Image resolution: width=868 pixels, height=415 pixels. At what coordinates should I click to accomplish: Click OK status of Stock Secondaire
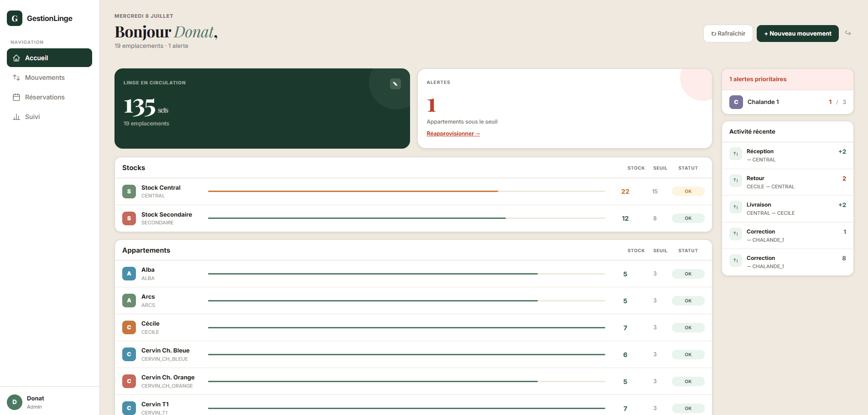click(x=688, y=218)
